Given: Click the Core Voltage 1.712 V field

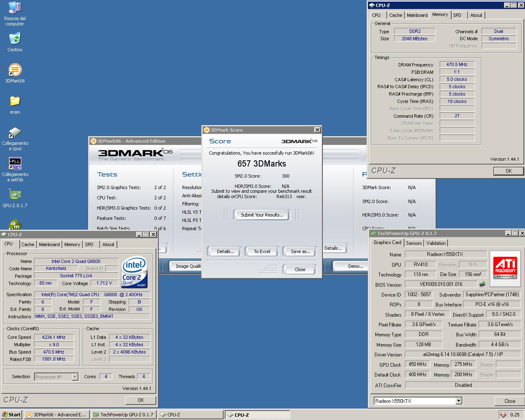Looking at the screenshot, I should pyautogui.click(x=104, y=283).
